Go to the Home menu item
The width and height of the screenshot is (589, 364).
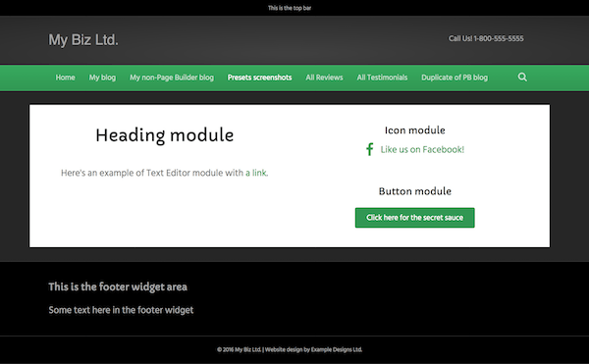66,78
